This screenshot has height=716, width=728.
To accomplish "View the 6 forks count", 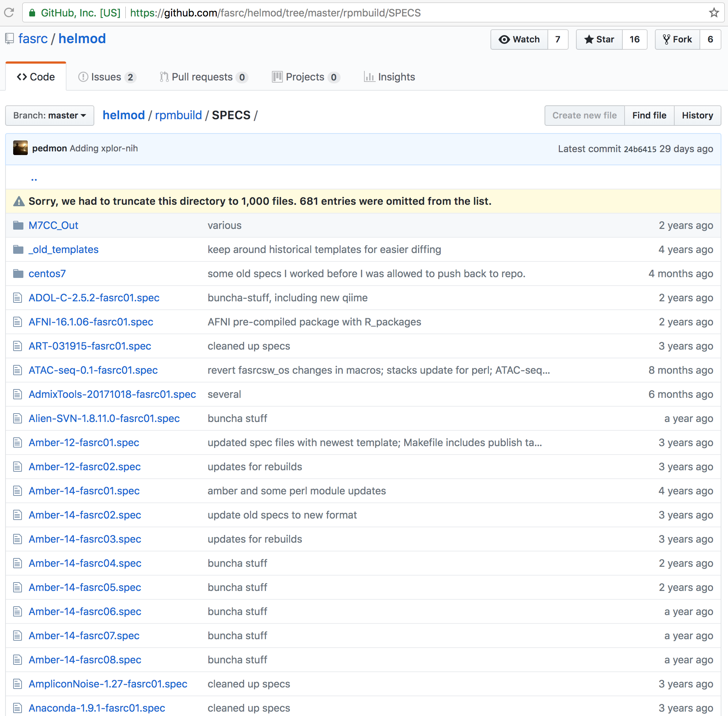I will (710, 39).
